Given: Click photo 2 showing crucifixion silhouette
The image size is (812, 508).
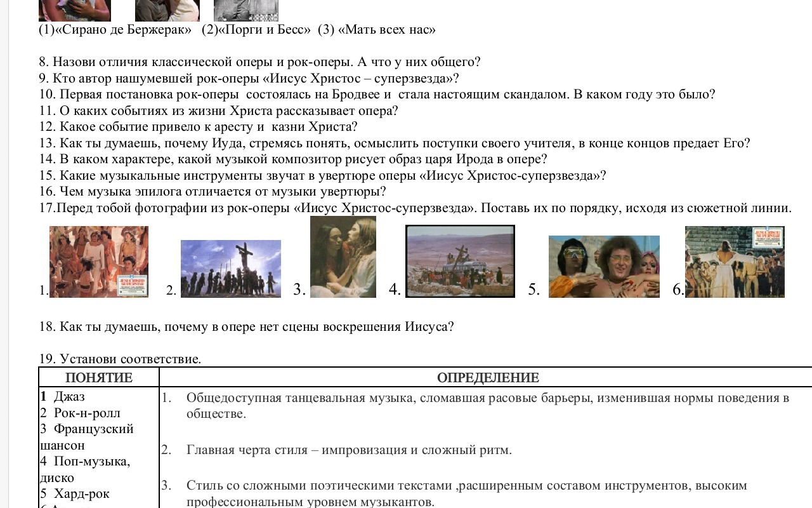Looking at the screenshot, I should (231, 269).
